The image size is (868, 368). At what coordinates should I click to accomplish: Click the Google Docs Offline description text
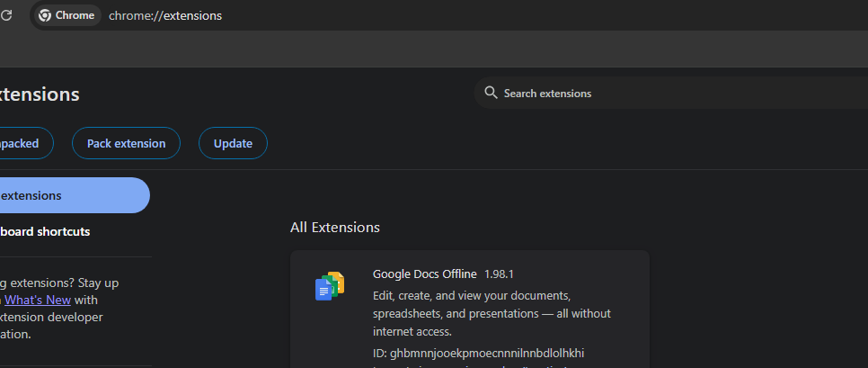(x=492, y=313)
